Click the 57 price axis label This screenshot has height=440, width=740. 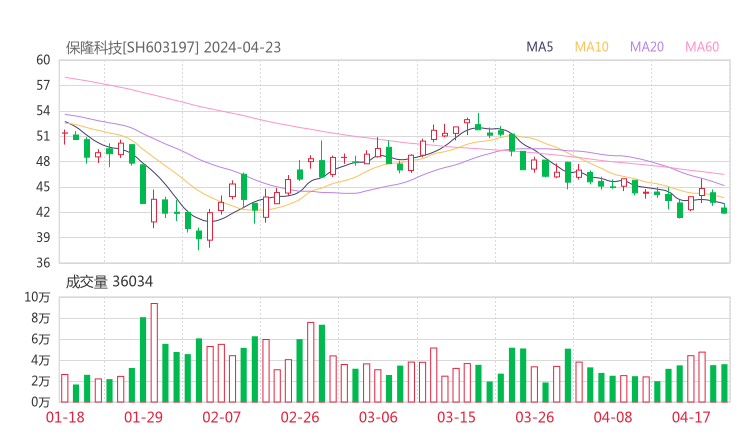point(43,85)
